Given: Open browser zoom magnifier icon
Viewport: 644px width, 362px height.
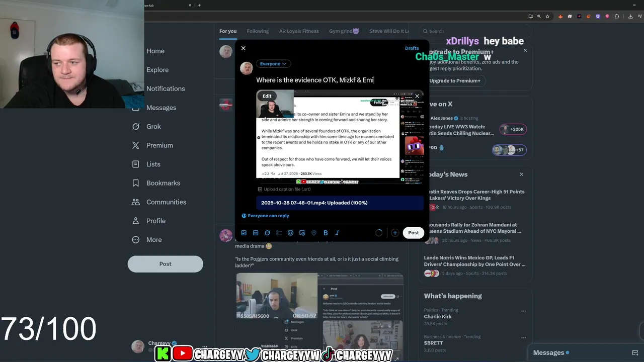Looking at the screenshot, I should (539, 16).
